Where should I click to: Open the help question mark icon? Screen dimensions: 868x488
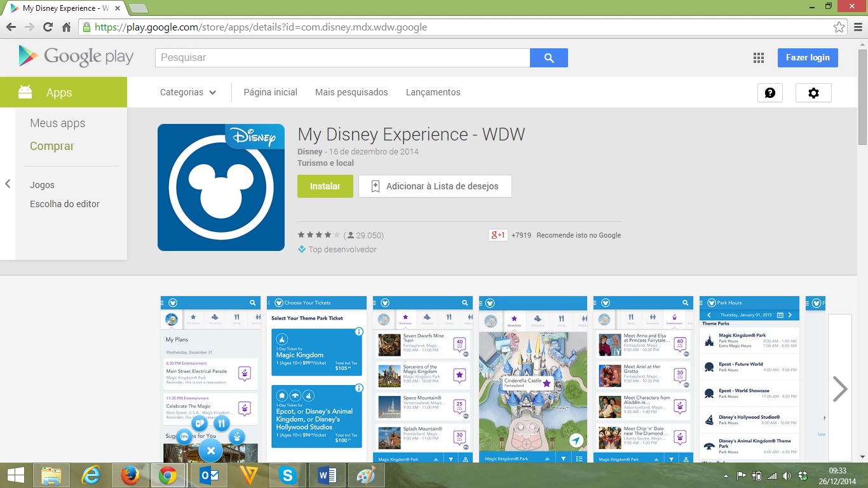coord(770,93)
